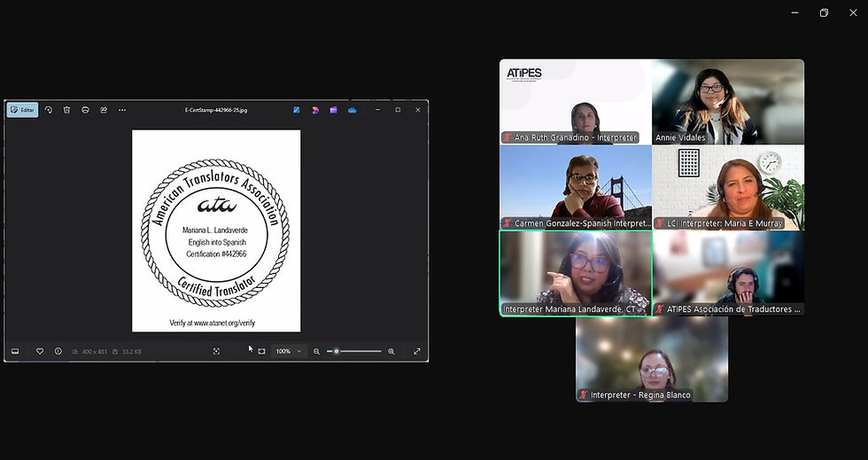Close the main meeting window
868x460 pixels.
(x=853, y=12)
